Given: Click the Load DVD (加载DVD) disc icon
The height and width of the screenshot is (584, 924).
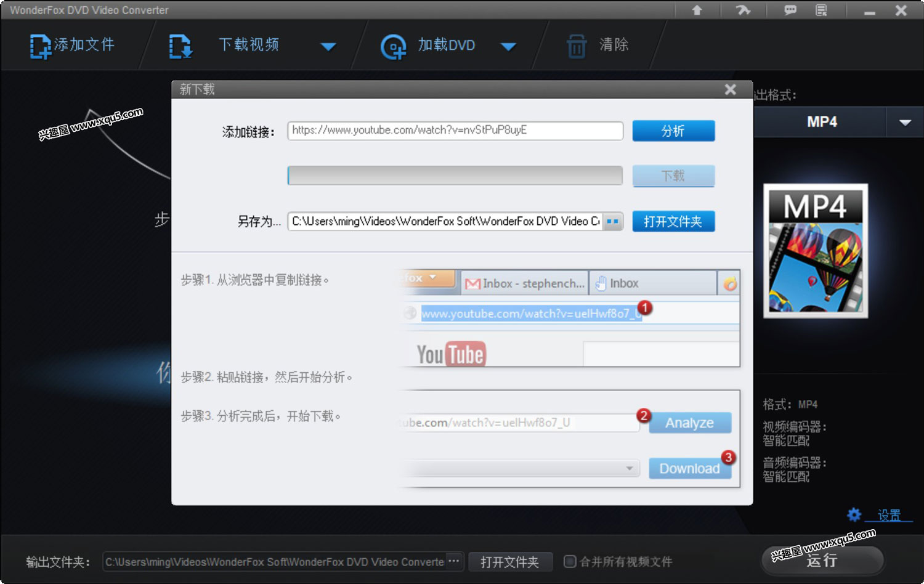Looking at the screenshot, I should tap(393, 47).
